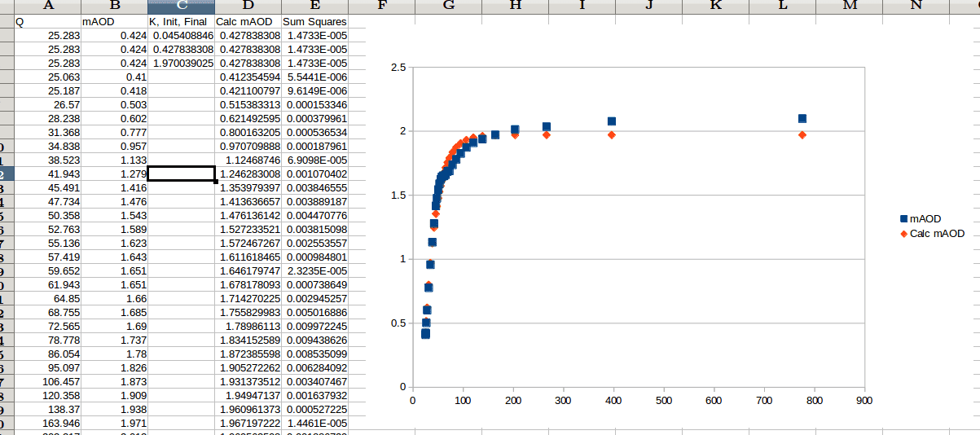Select the rightmost blue mAOD data point
The image size is (980, 435).
(802, 119)
